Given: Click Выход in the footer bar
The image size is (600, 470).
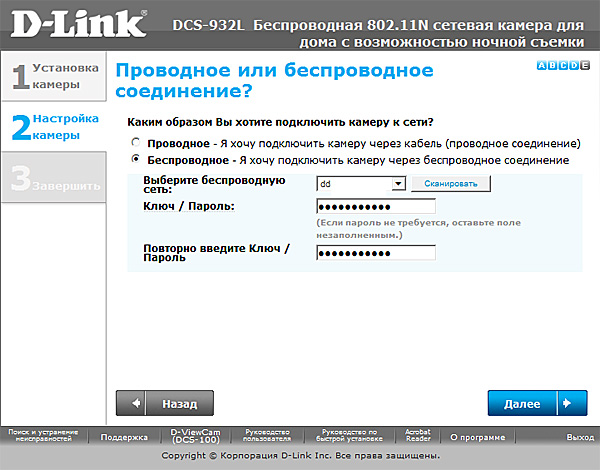Looking at the screenshot, I should [x=579, y=437].
